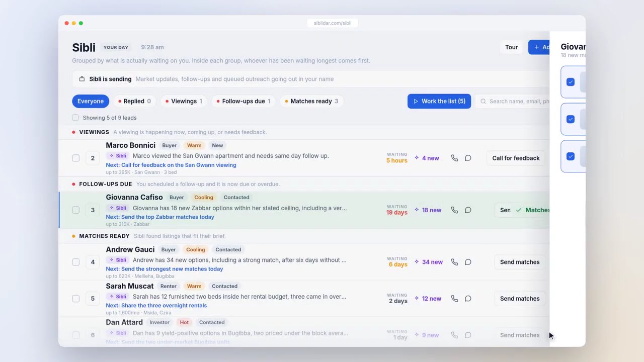Follow "Next: Send the top Zabbar matches today" link
The image size is (644, 362).
160,217
